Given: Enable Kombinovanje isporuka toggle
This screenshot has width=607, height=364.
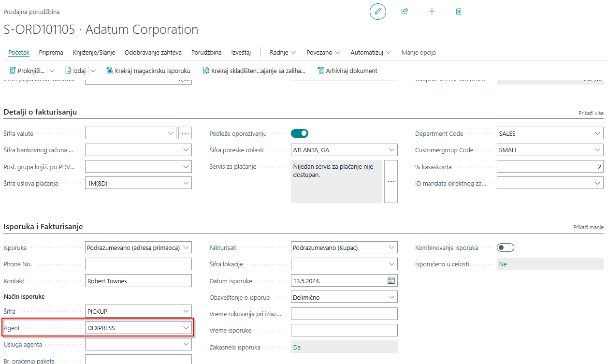Looking at the screenshot, I should click(x=506, y=248).
